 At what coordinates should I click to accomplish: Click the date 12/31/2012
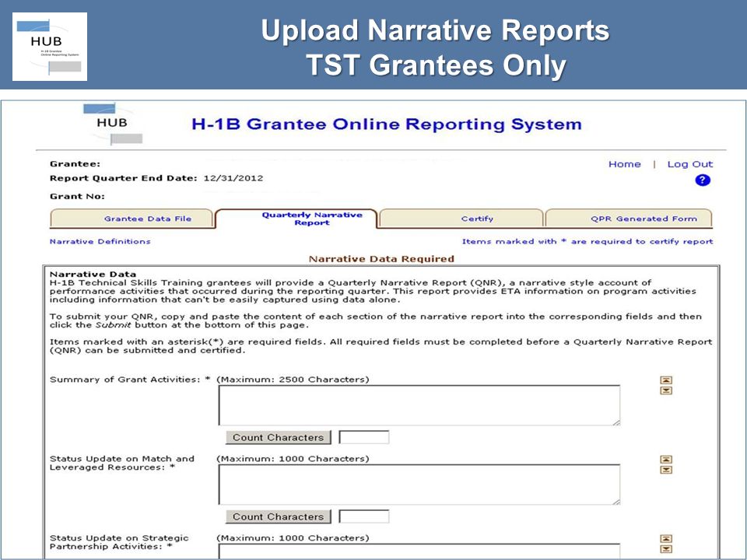pos(233,178)
